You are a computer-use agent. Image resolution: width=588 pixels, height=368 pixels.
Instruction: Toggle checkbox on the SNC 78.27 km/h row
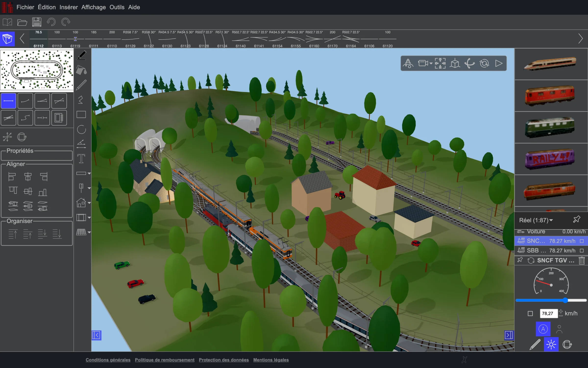(x=582, y=241)
